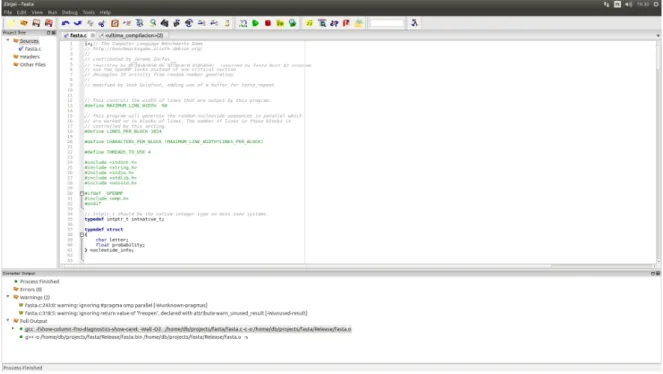Open the View menu

[37, 12]
